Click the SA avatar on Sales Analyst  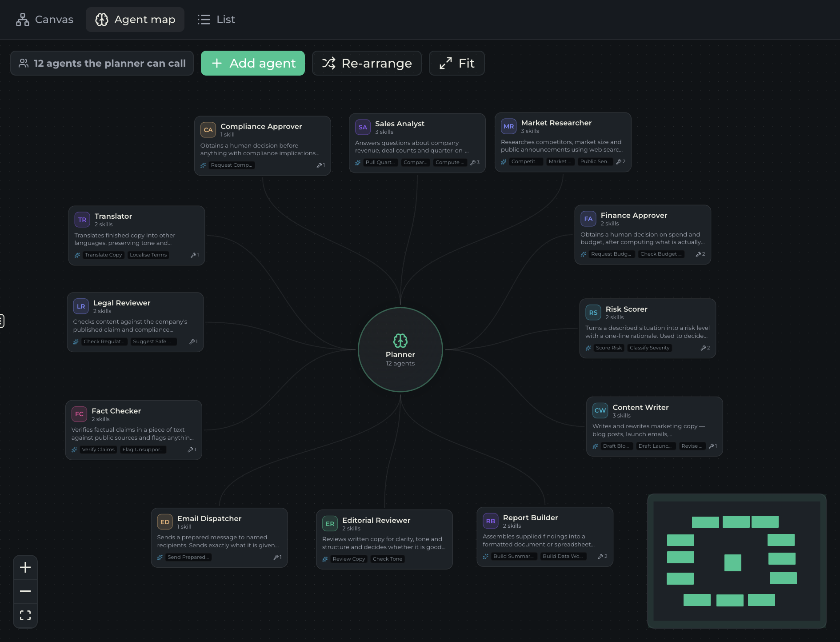tap(363, 127)
